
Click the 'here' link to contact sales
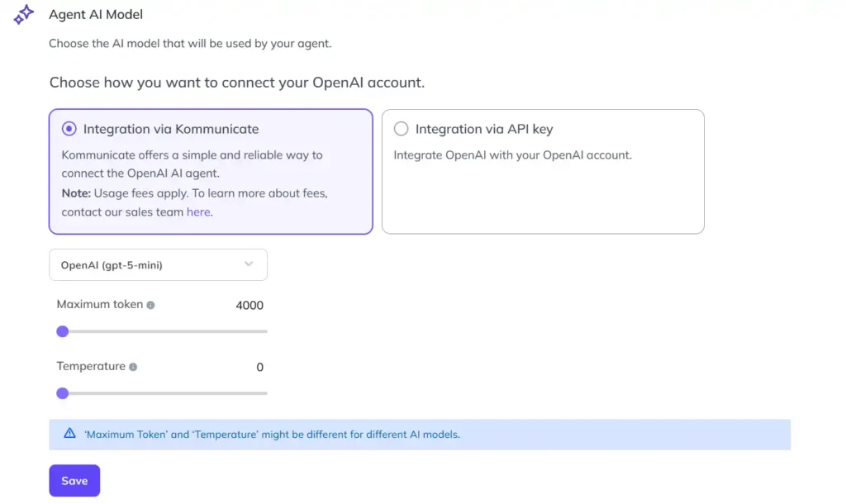tap(198, 212)
